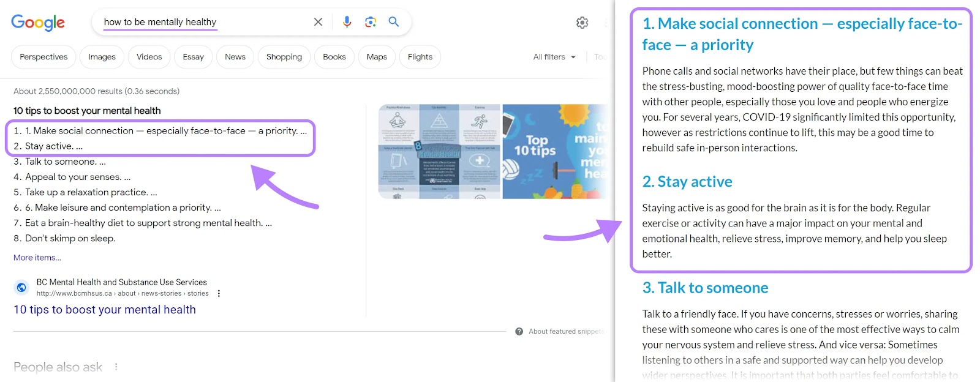Click the magnifying glass search icon
This screenshot has width=980, height=382.
click(x=394, y=22)
